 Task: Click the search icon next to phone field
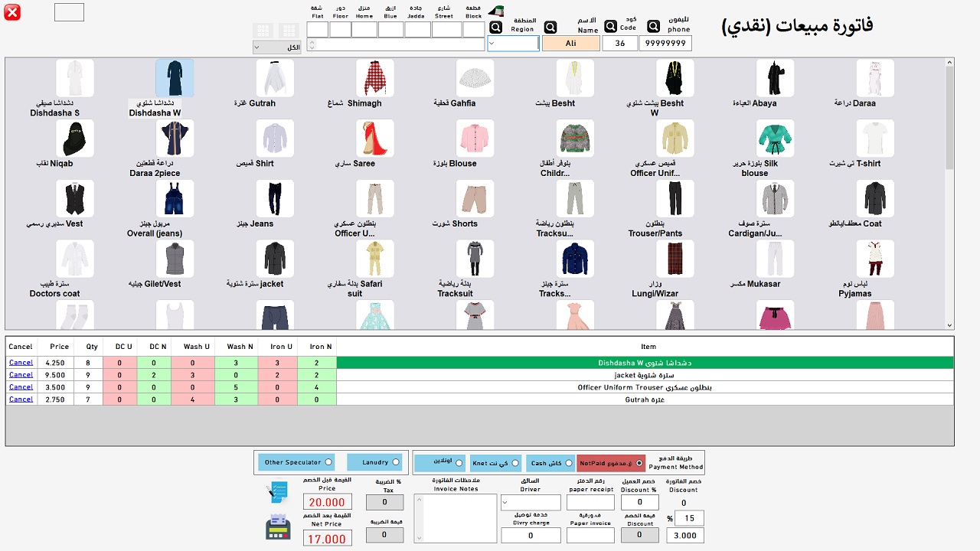click(653, 27)
